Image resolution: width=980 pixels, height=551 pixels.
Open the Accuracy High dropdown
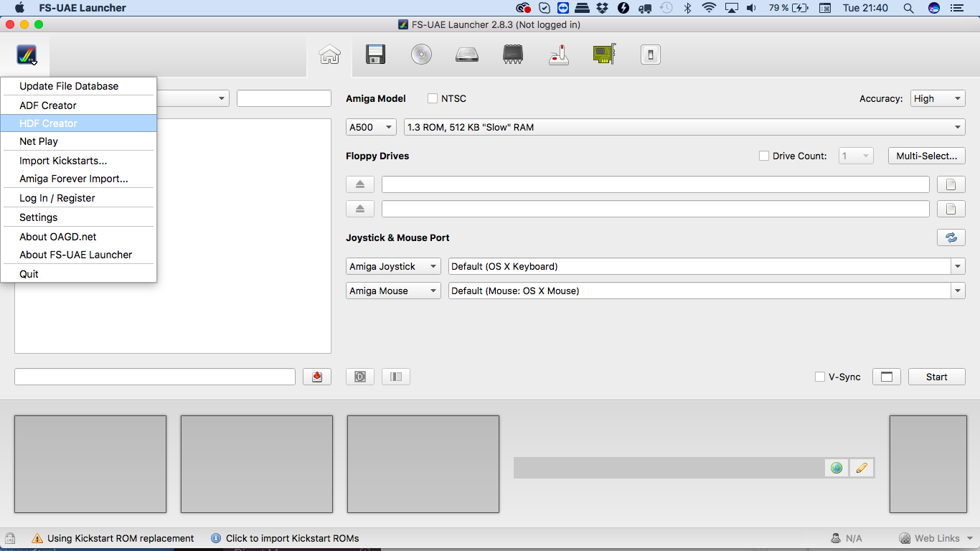click(x=938, y=98)
